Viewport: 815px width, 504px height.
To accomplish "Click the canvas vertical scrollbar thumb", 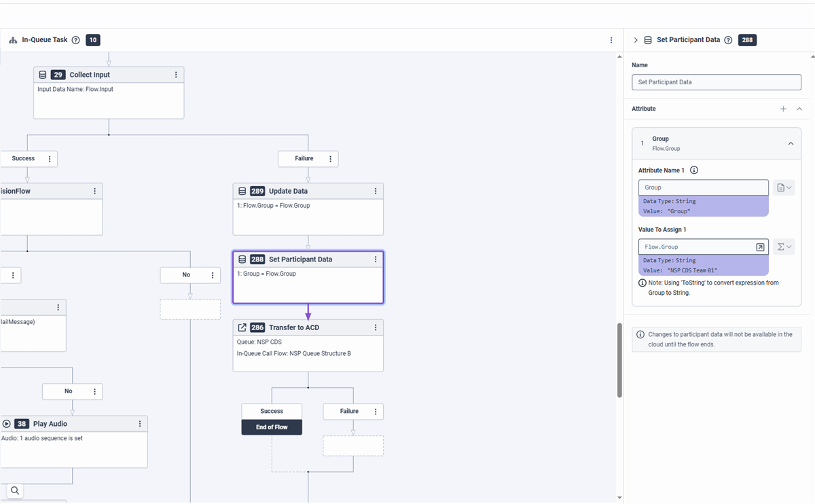I will tap(619, 360).
